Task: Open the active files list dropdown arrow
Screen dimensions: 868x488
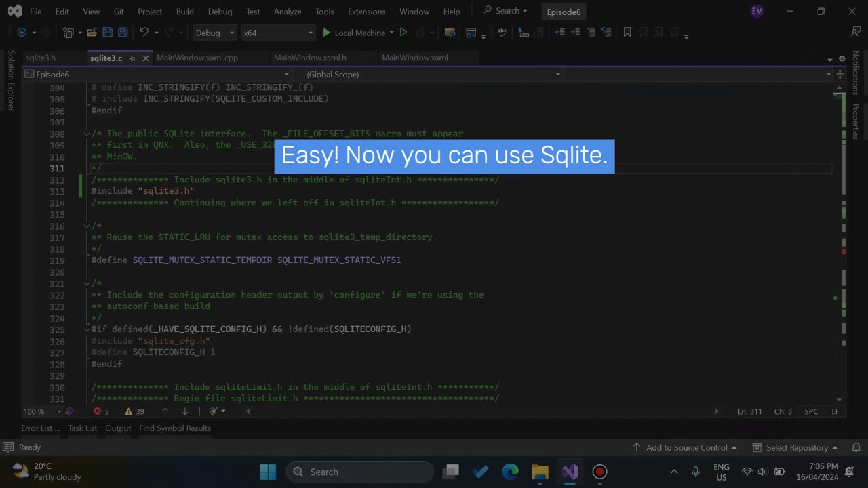Action: pyautogui.click(x=830, y=59)
